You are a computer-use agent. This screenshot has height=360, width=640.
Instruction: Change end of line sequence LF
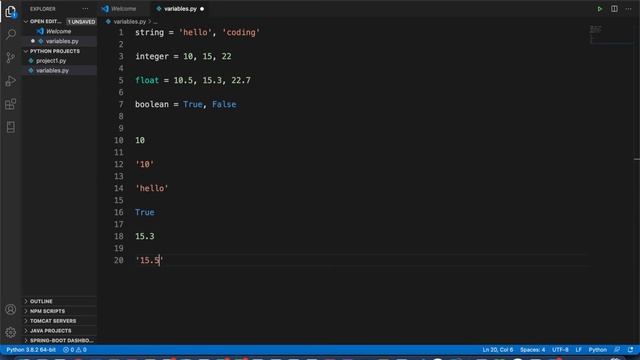[578, 350]
